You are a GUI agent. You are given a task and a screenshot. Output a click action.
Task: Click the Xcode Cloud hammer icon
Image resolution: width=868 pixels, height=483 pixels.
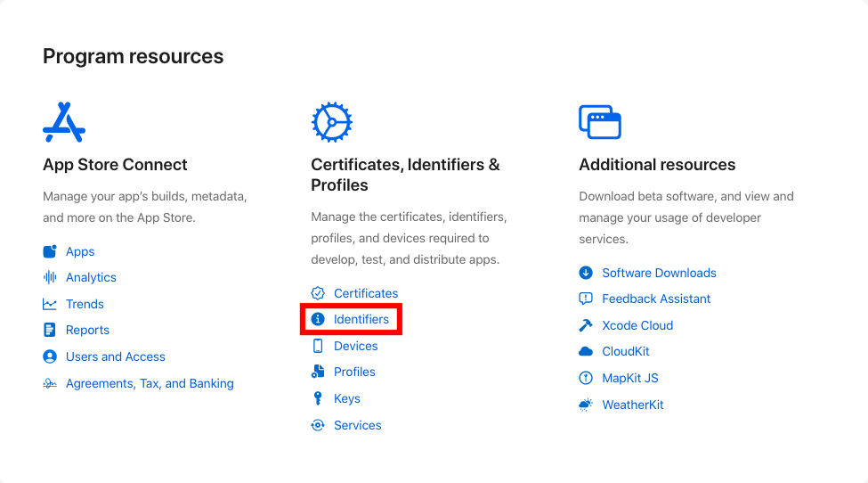[x=586, y=325]
